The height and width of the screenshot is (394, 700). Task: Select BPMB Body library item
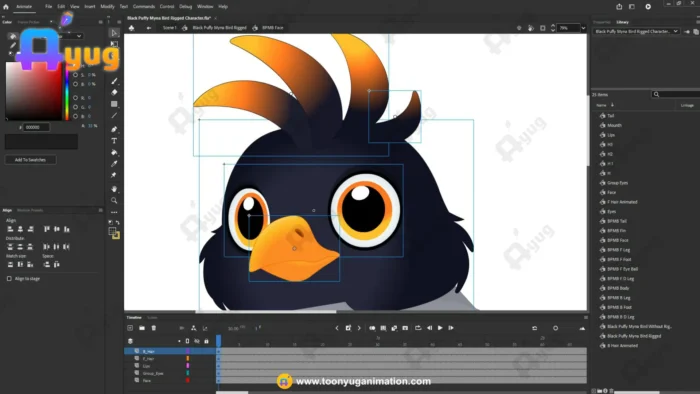(x=618, y=288)
